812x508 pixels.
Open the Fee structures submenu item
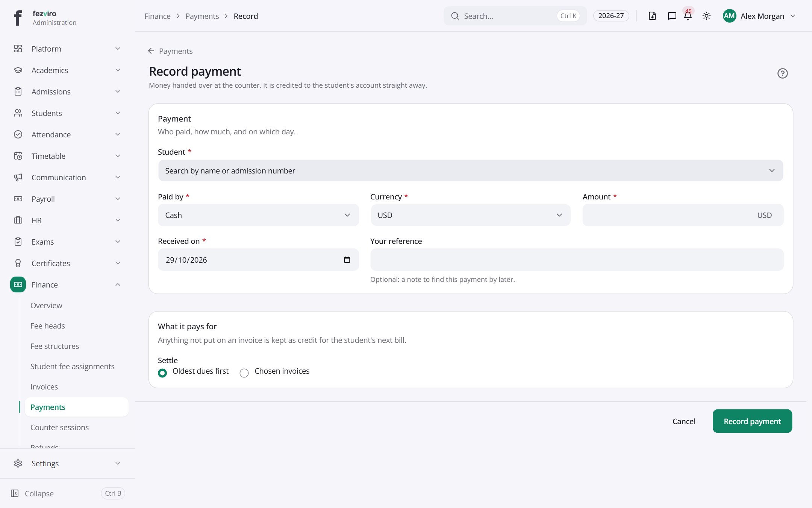[x=55, y=346]
